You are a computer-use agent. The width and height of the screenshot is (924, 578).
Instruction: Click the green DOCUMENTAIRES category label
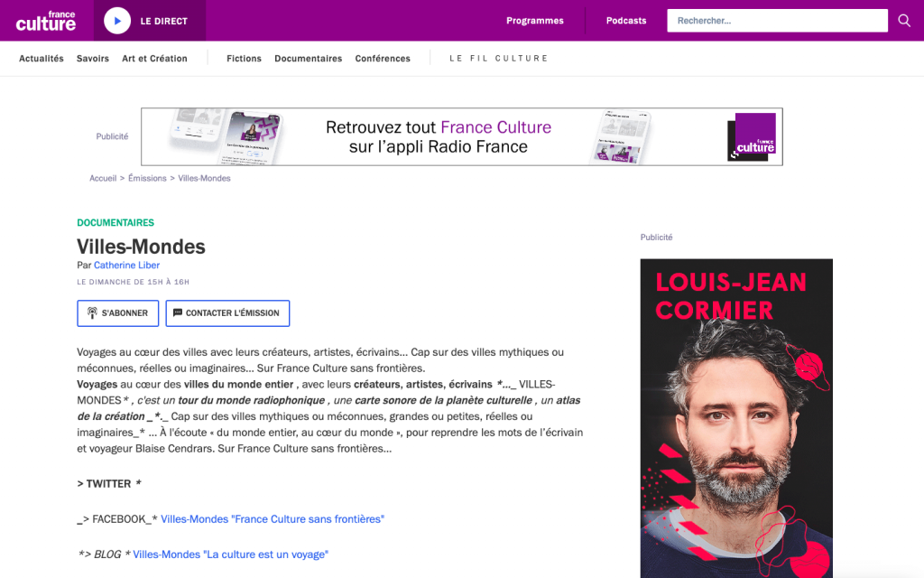(x=115, y=222)
